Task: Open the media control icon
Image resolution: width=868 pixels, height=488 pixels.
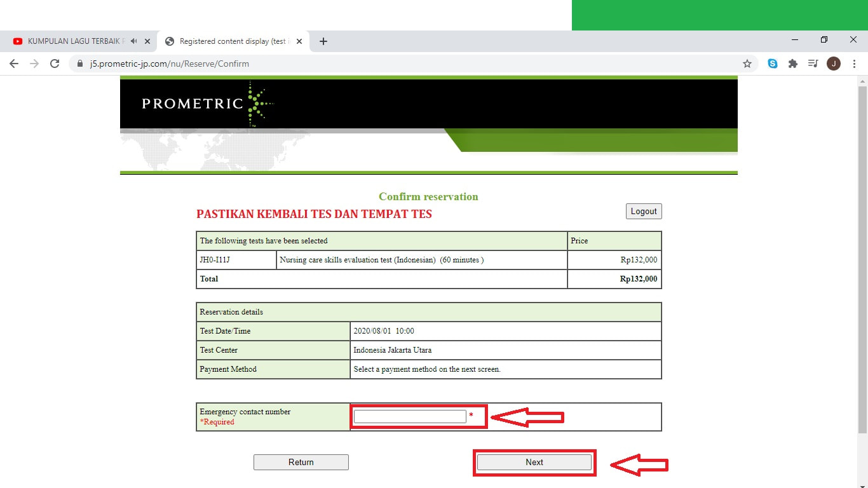Action: [x=813, y=64]
